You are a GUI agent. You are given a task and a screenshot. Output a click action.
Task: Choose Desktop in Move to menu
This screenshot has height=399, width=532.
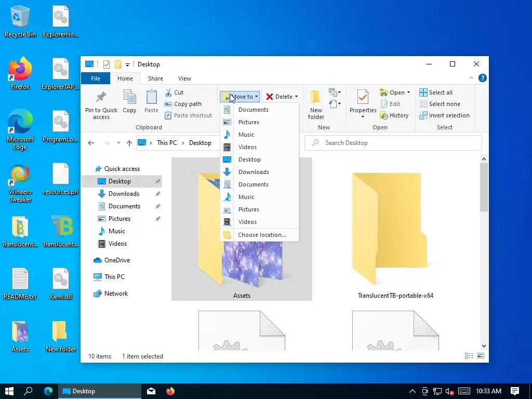(260, 159)
